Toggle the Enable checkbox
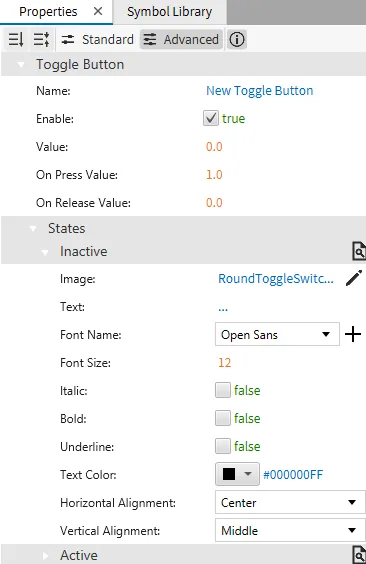Image resolution: width=366 pixels, height=564 pixels. [x=210, y=118]
